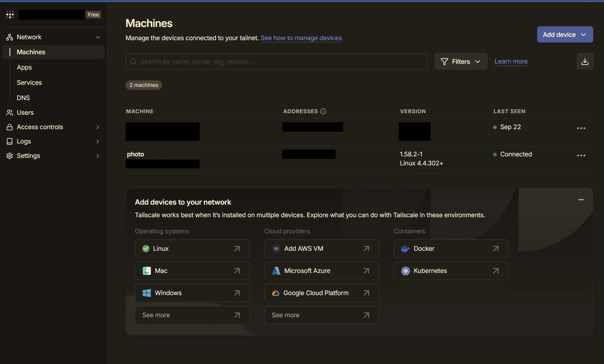Image resolution: width=604 pixels, height=364 pixels.
Task: Collapse the Network section chevron
Action: pyautogui.click(x=98, y=37)
